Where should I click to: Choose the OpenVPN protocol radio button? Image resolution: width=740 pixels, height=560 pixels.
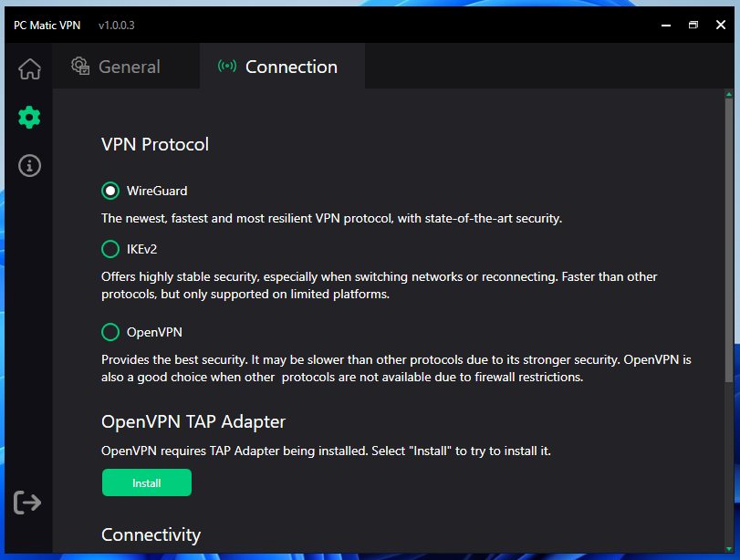pos(110,332)
